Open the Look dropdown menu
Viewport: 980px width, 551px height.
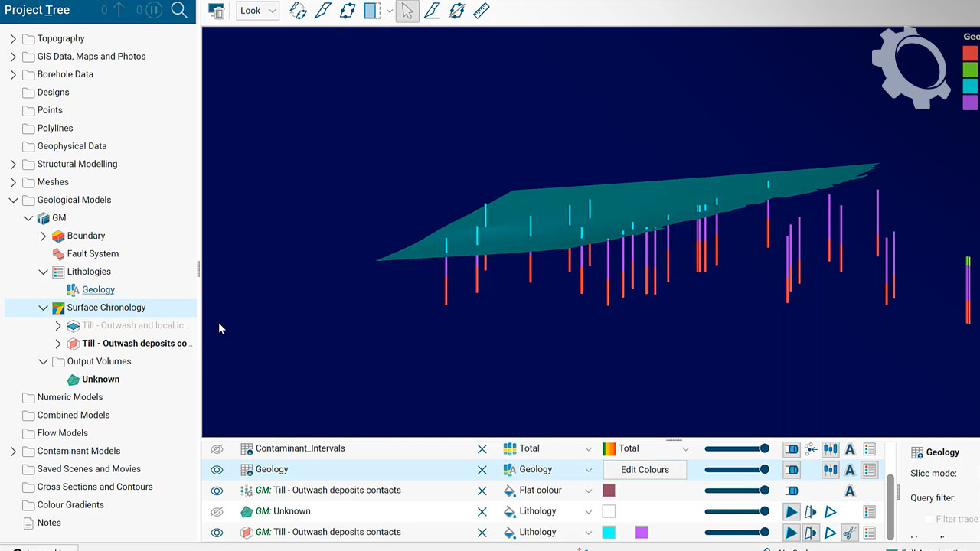pos(257,11)
